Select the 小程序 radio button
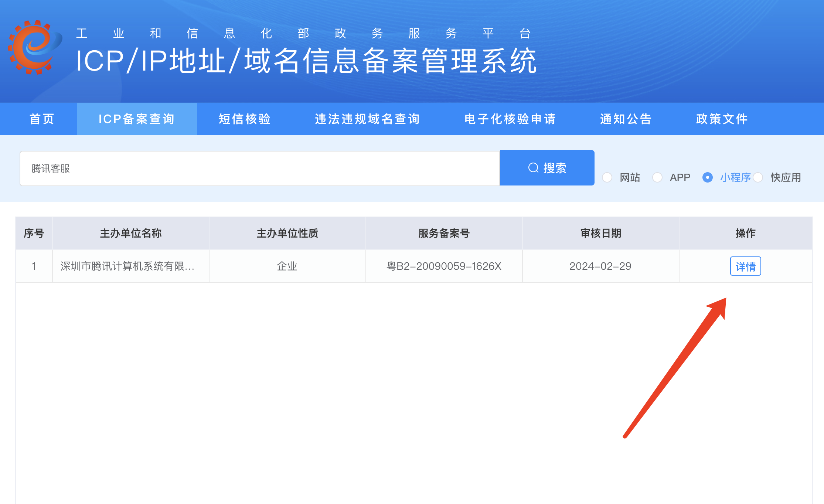This screenshot has height=504, width=824. [x=708, y=177]
